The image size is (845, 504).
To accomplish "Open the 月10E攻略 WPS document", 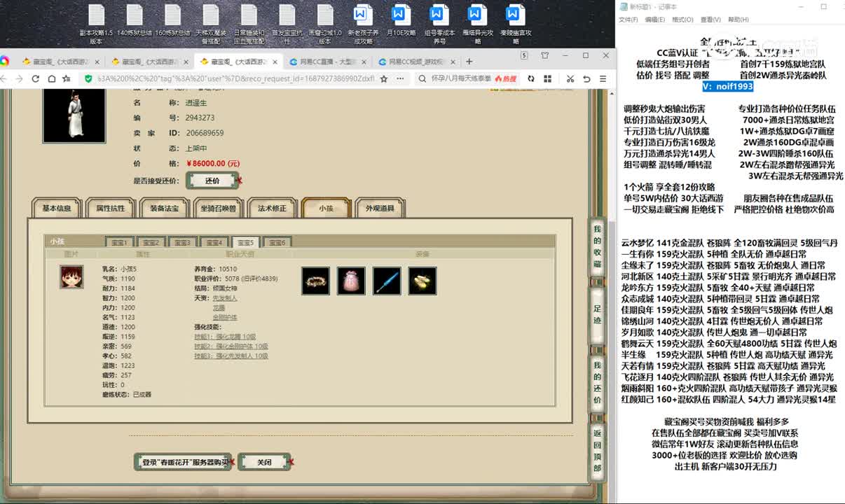I will click(401, 21).
